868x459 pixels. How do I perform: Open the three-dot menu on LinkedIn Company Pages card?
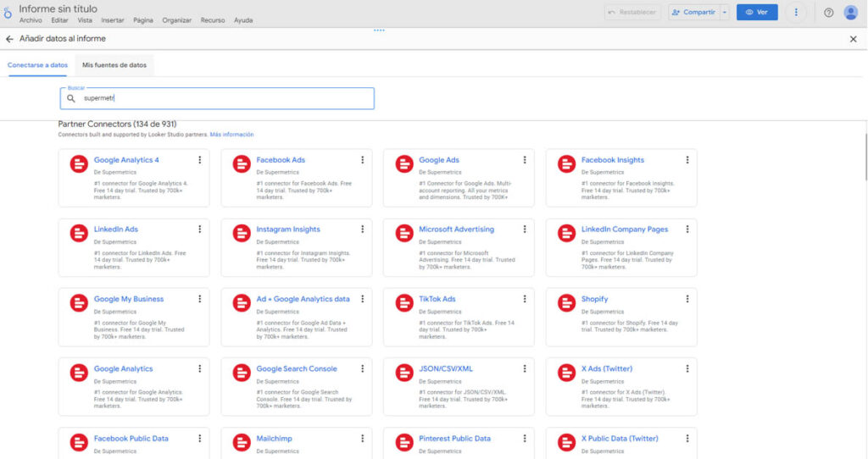tap(687, 229)
